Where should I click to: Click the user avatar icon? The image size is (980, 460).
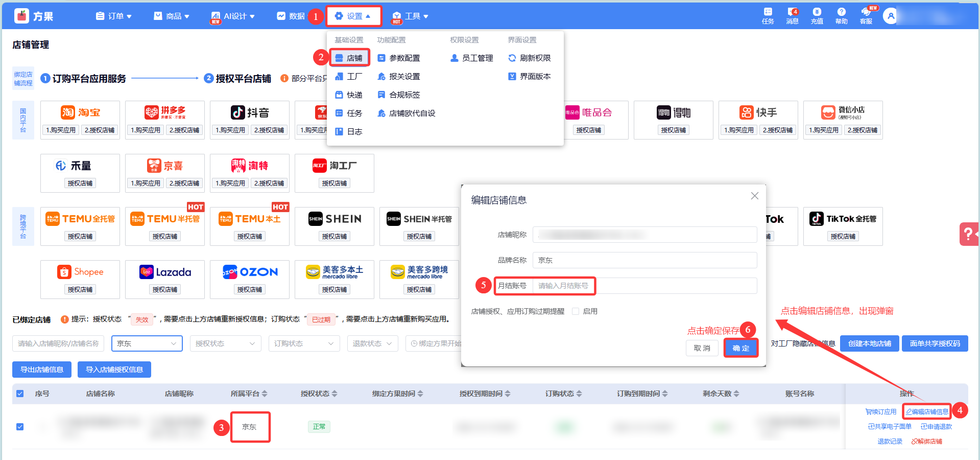tap(891, 16)
